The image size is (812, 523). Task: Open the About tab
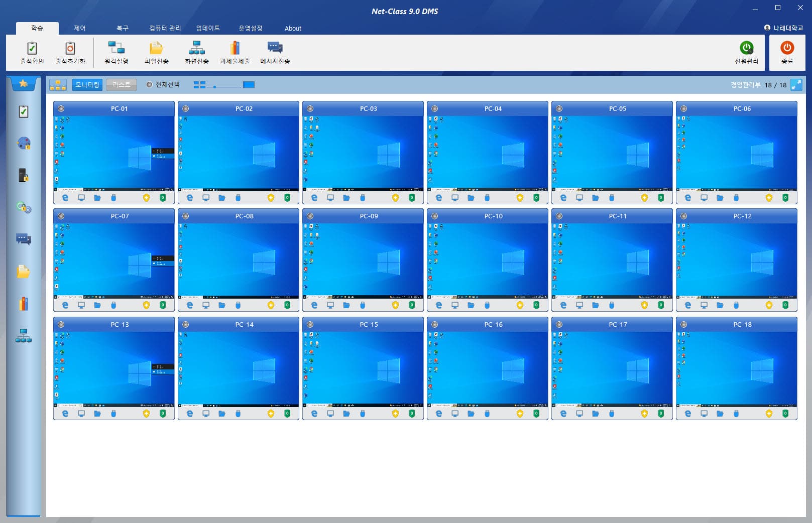coord(293,28)
